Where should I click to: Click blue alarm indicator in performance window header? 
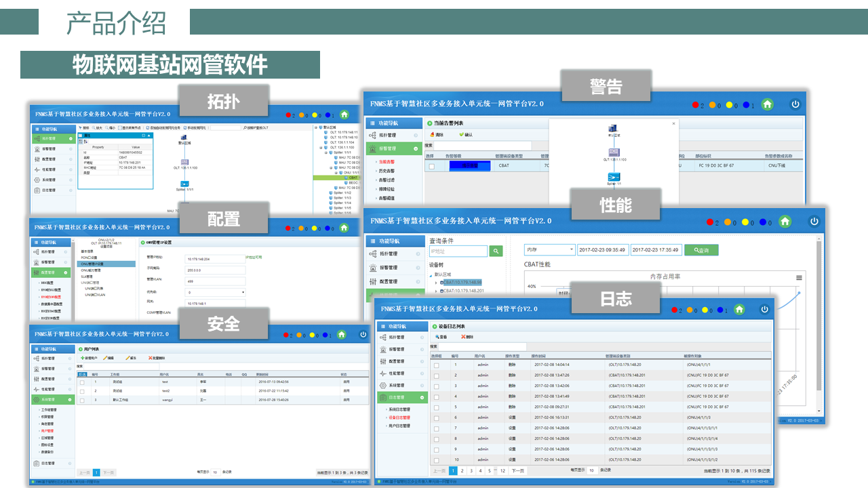(x=762, y=222)
